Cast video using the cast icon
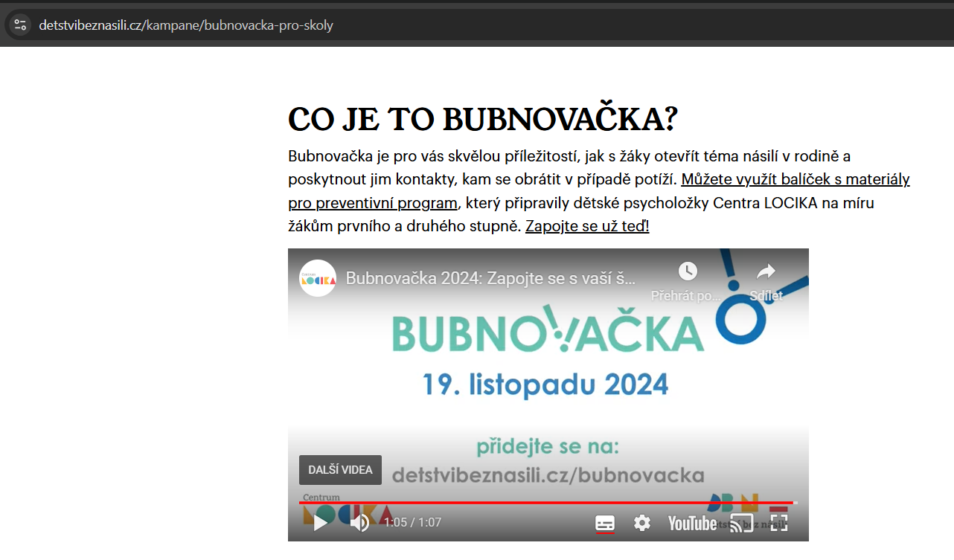 coord(741,523)
